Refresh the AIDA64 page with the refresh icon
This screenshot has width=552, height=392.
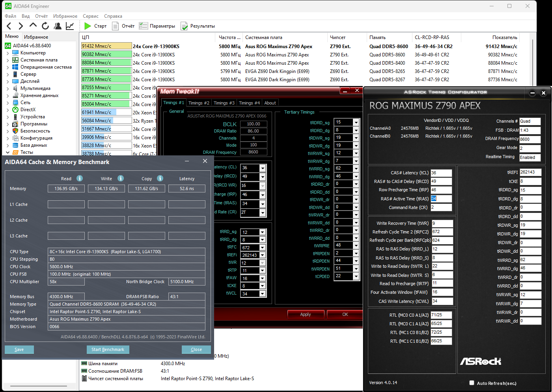point(45,26)
